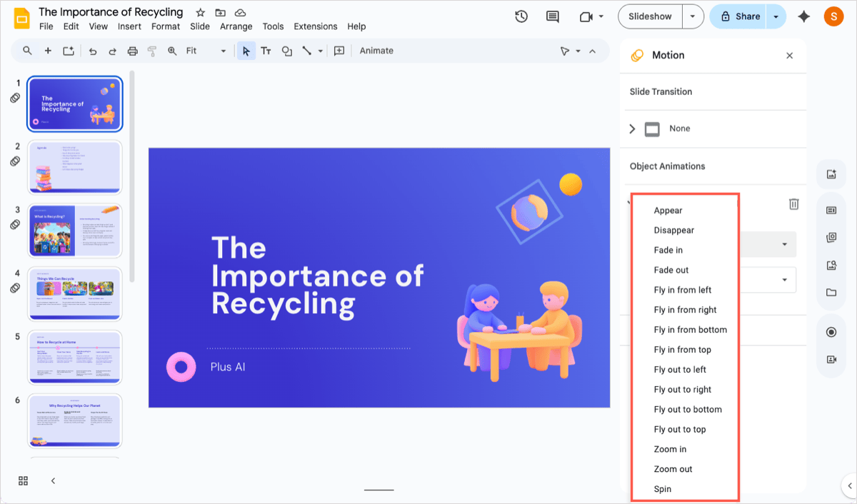The image size is (857, 504).
Task: Open the comments icon
Action: (x=552, y=16)
